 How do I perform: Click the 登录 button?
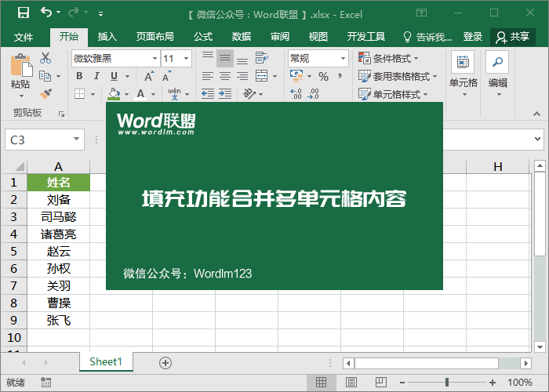(x=473, y=37)
